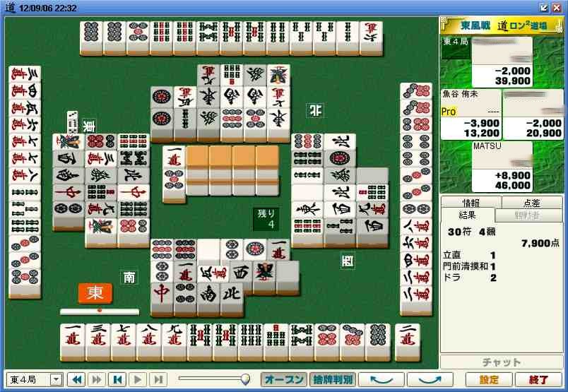This screenshot has height=392, width=568.
Task: Open the 観戦者 tab
Action: 528,215
